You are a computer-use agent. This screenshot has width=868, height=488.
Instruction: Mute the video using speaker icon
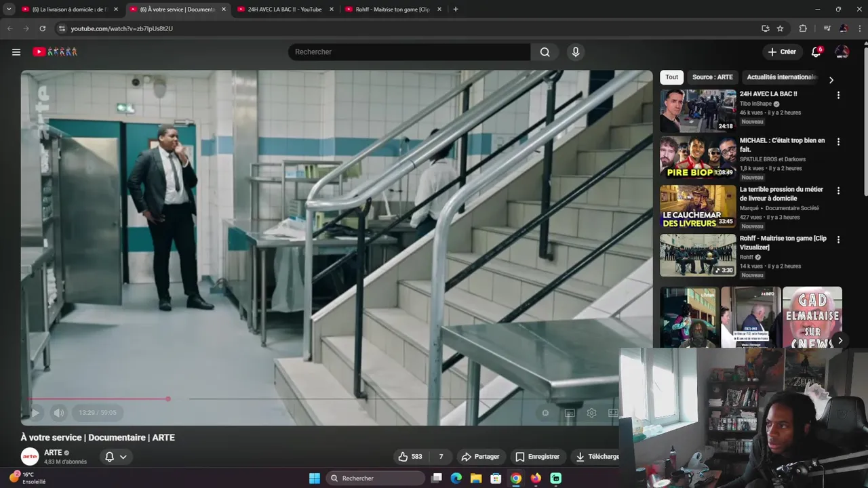click(x=59, y=413)
